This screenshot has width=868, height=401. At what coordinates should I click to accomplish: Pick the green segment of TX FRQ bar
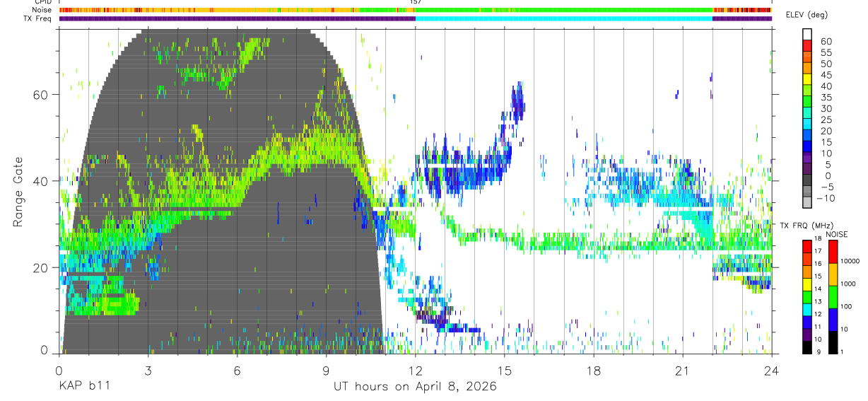pyautogui.click(x=808, y=296)
